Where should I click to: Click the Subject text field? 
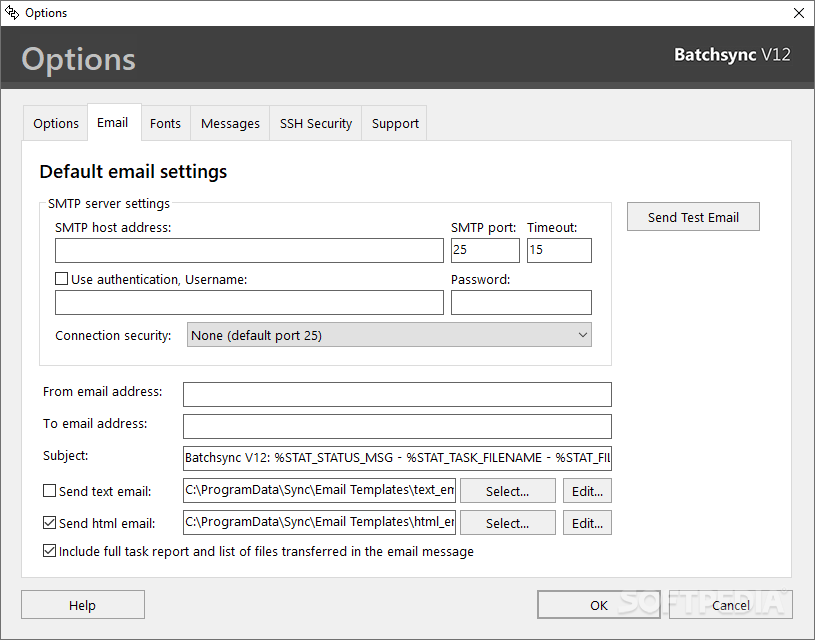397,459
